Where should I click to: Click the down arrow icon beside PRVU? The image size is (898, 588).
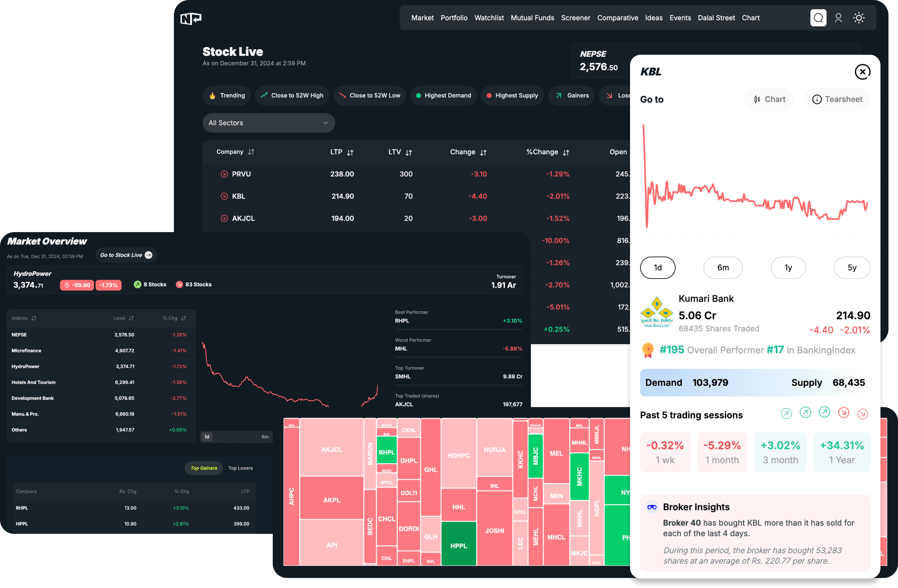(224, 174)
